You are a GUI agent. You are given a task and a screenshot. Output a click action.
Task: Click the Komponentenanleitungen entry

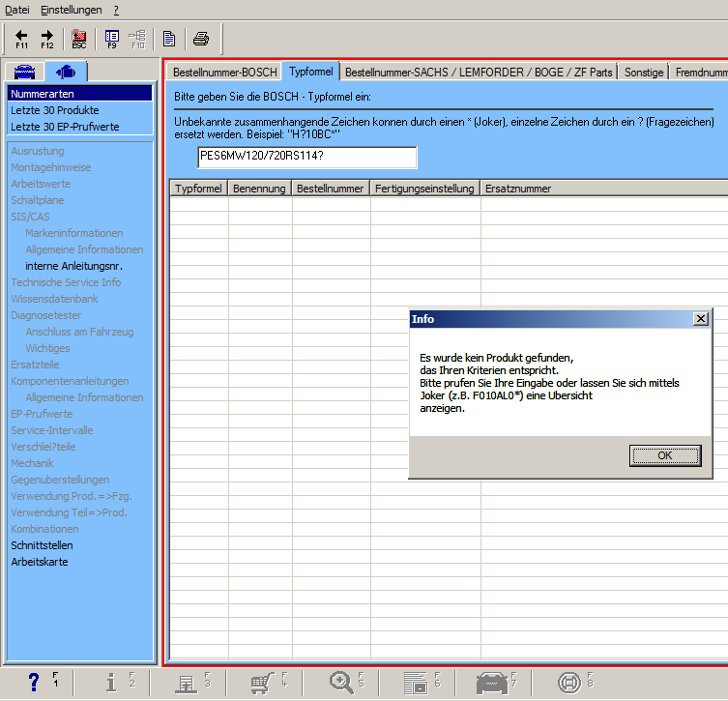coord(70,381)
